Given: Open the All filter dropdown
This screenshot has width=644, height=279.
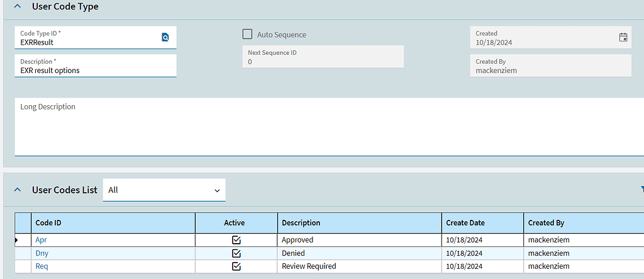Looking at the screenshot, I should (164, 190).
